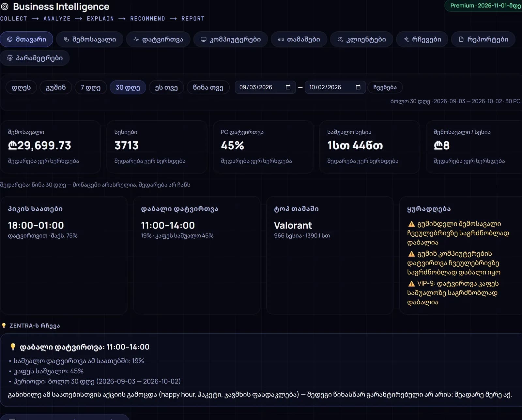Click the 45% PC load value
The width and height of the screenshot is (522, 420).
pyautogui.click(x=232, y=145)
